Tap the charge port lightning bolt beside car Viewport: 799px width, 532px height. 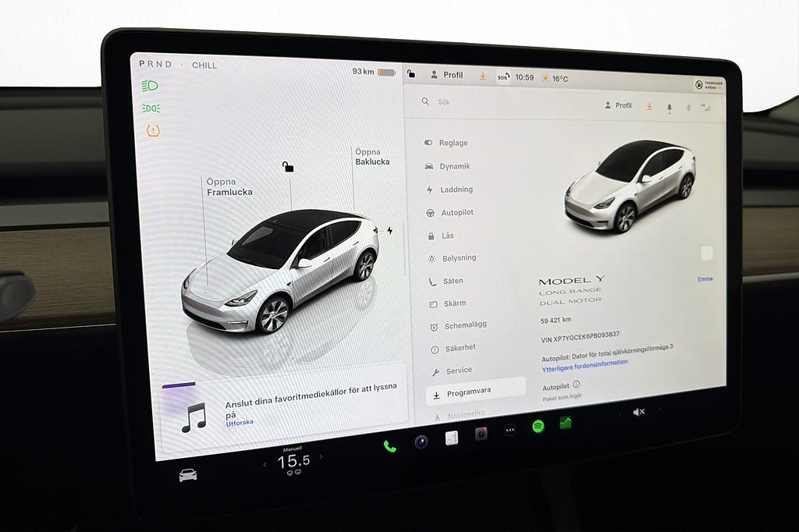point(390,231)
